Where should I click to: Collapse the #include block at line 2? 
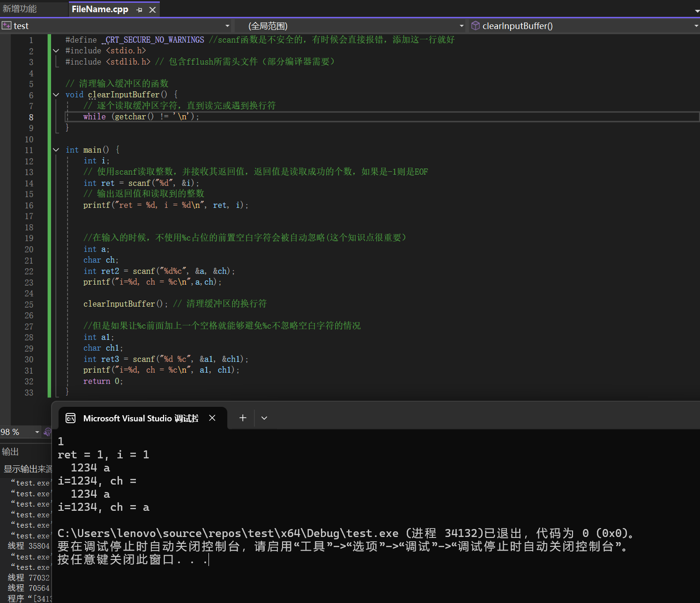(x=56, y=51)
